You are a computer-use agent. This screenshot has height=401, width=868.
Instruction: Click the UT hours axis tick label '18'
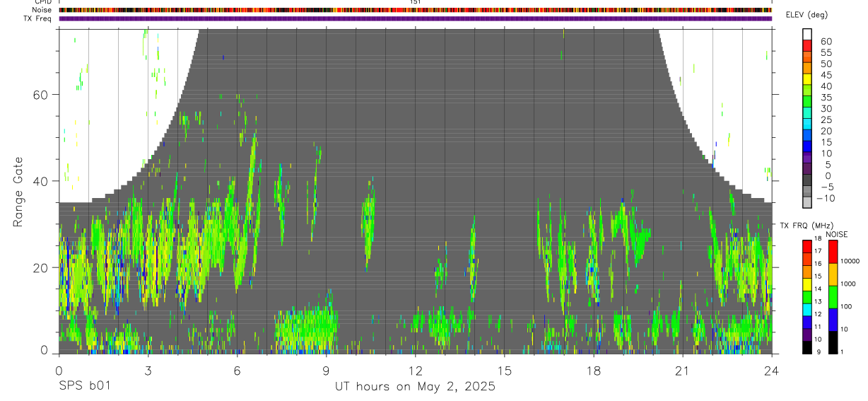593,370
